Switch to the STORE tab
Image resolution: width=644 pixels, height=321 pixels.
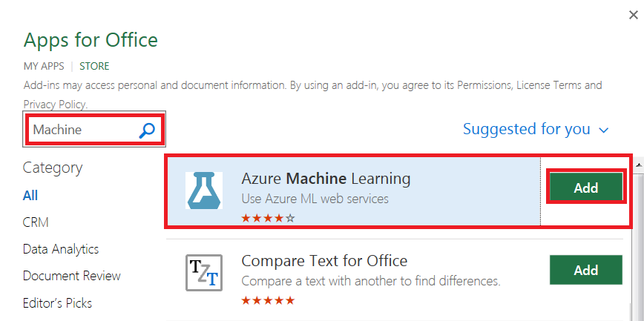(94, 66)
